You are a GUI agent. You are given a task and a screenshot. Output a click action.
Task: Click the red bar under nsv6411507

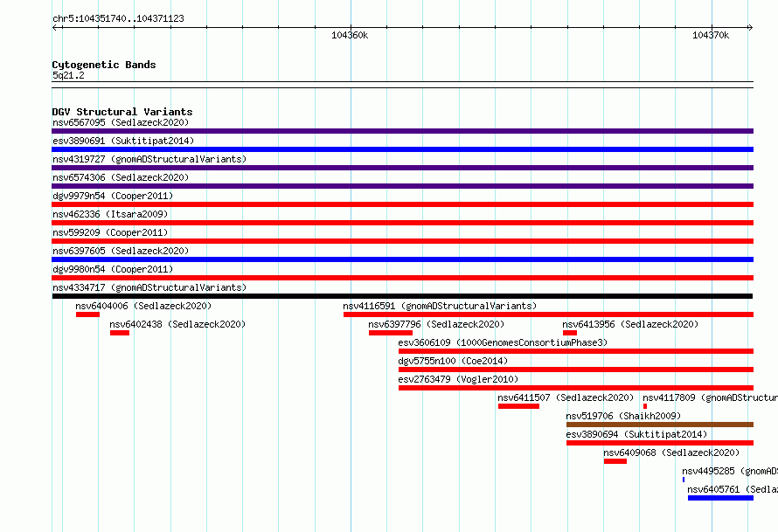tap(518, 406)
